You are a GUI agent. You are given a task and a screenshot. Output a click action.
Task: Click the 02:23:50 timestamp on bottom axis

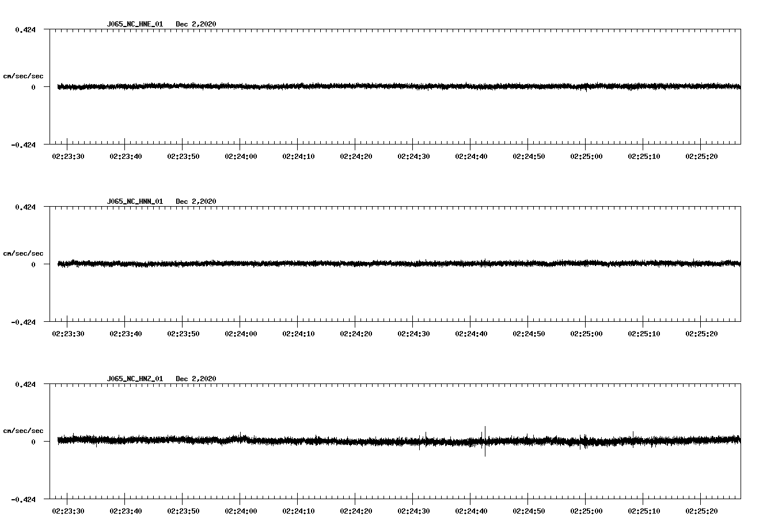(183, 509)
